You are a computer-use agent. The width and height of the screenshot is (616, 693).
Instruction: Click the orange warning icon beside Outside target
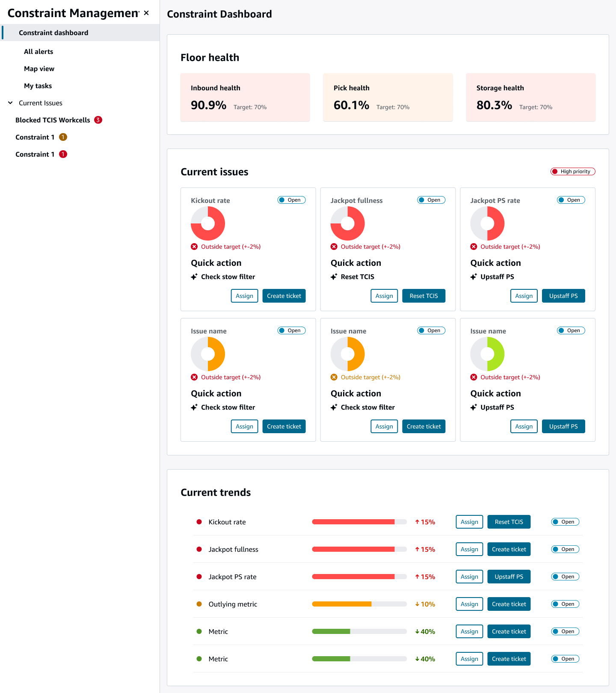point(334,377)
